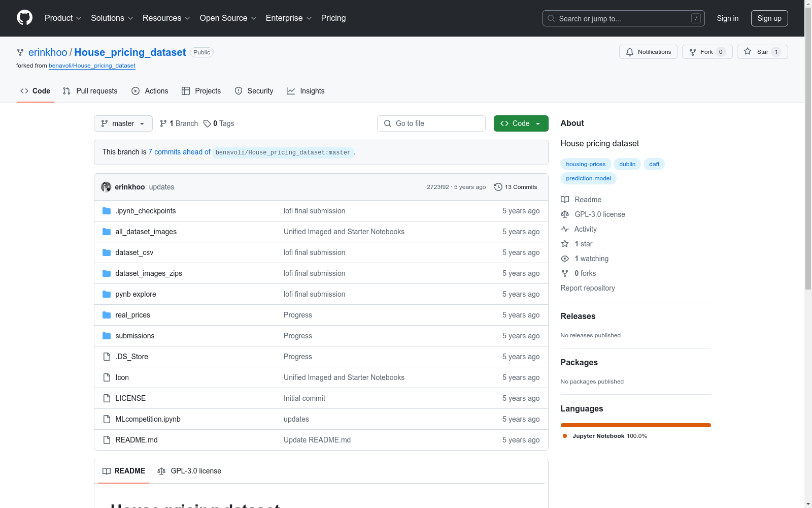Switch to the Actions tab
This screenshot has width=812, height=508.
pos(150,91)
